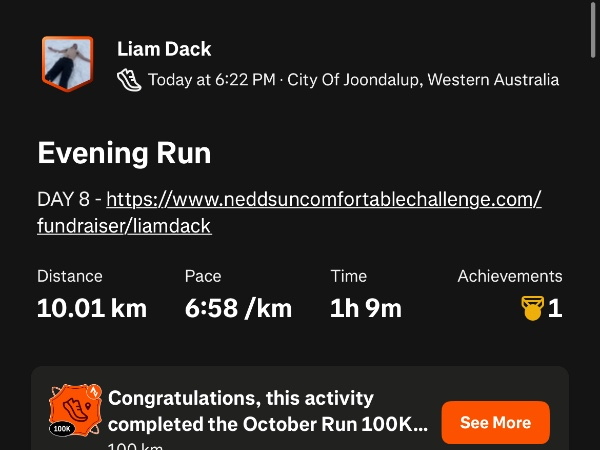Open Liam Dack's profile avatar
The image size is (600, 450).
click(x=67, y=63)
